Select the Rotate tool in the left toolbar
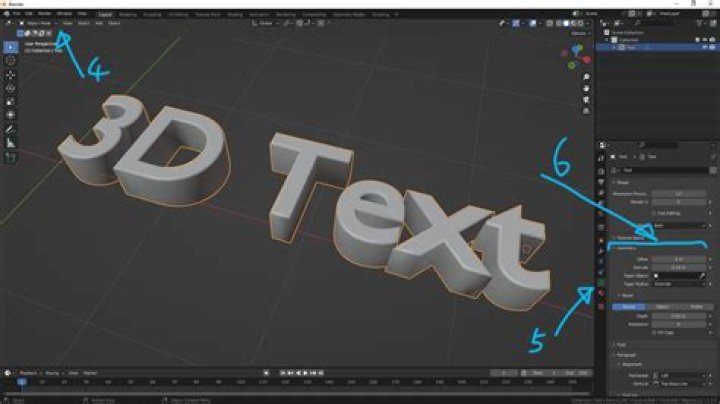This screenshot has height=404, width=720. (x=11, y=87)
